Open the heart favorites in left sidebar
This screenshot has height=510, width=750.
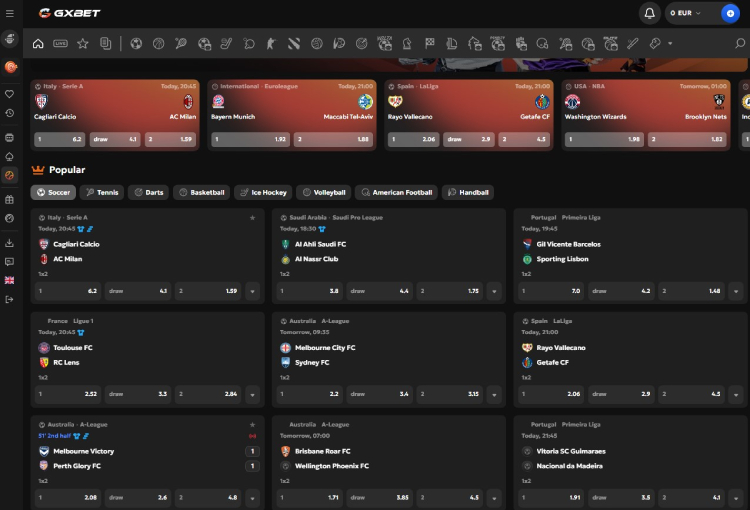10,94
